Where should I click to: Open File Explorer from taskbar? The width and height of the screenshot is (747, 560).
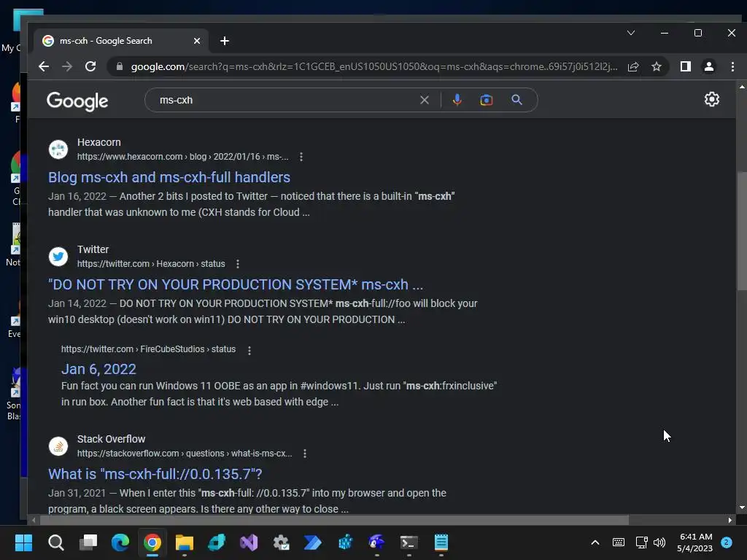[x=185, y=542]
